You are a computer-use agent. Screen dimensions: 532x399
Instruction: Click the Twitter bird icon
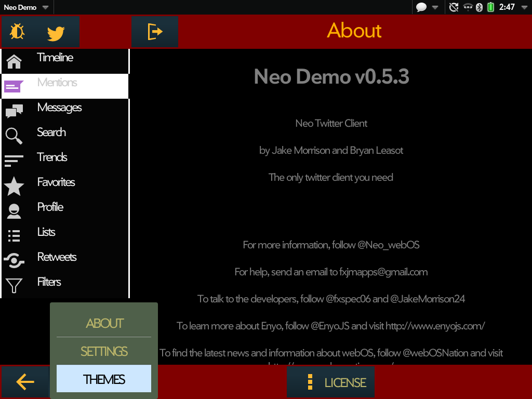pyautogui.click(x=56, y=32)
